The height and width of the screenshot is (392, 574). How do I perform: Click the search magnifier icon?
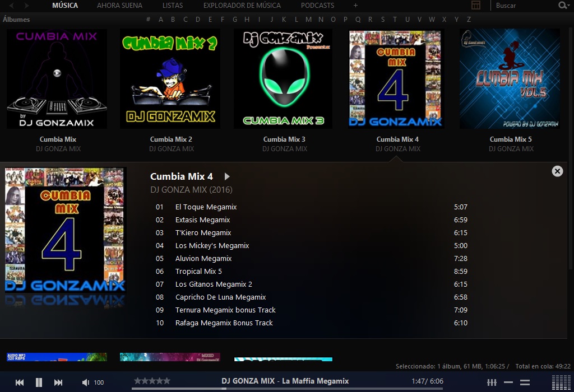562,5
